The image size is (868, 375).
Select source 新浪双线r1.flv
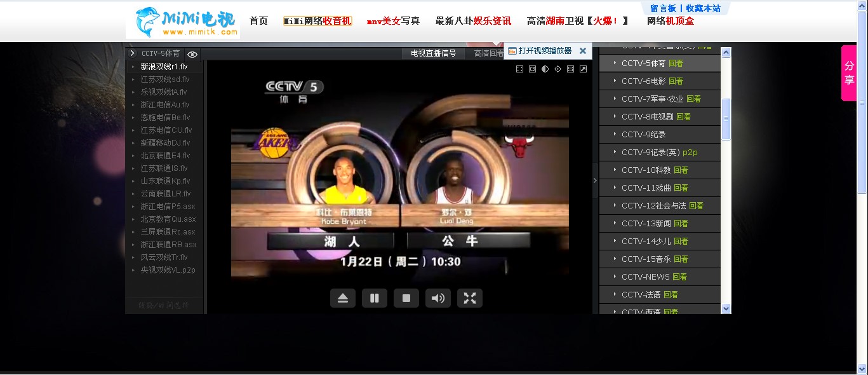coord(164,67)
